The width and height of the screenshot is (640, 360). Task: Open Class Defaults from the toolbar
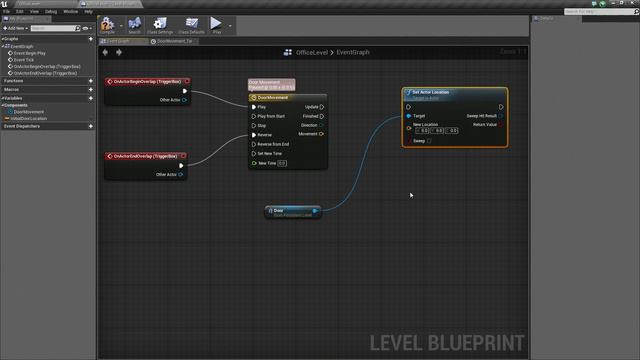(x=191, y=25)
